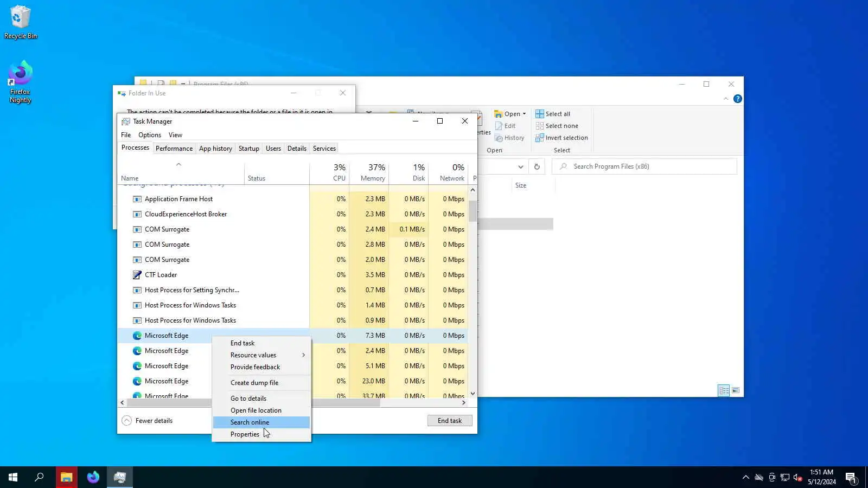Click End task button beside Fewer details
The image size is (868, 488).
[450, 421]
